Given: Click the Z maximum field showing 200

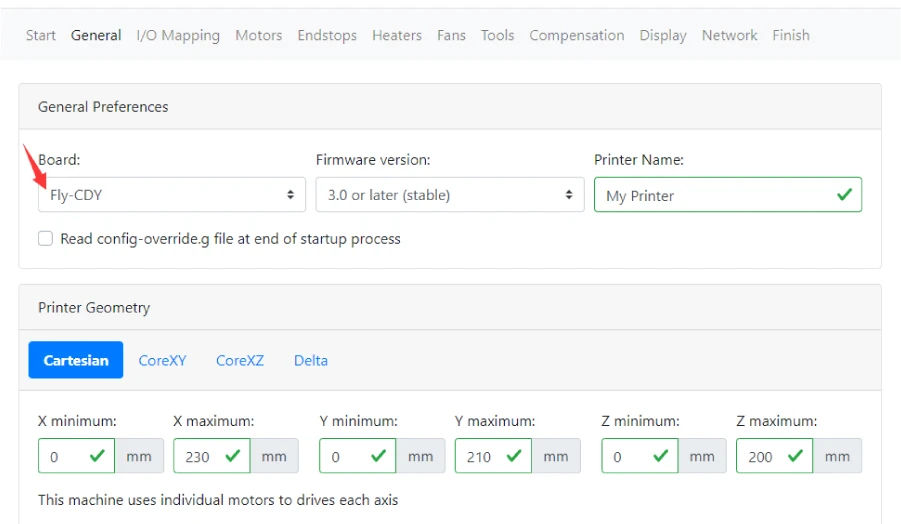Looking at the screenshot, I should [762, 456].
